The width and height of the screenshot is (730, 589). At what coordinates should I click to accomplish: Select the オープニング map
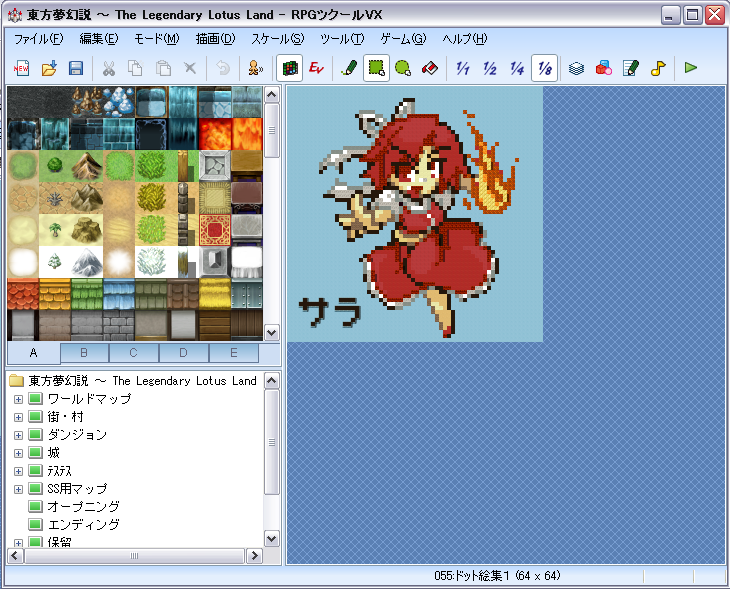83,507
